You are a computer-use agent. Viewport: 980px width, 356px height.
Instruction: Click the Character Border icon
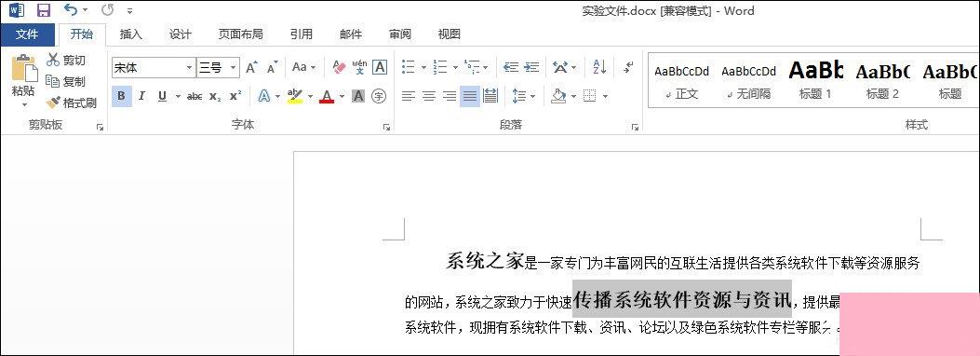pos(380,67)
